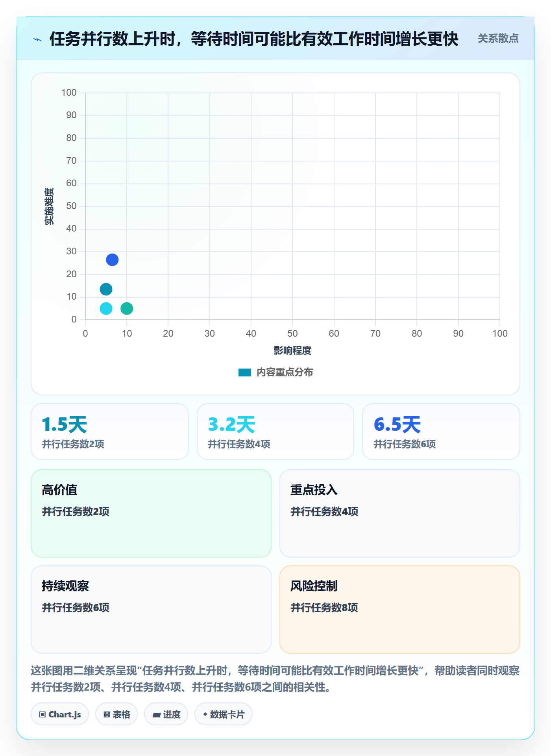Open the 风险控制 quadrant card

pos(400,610)
